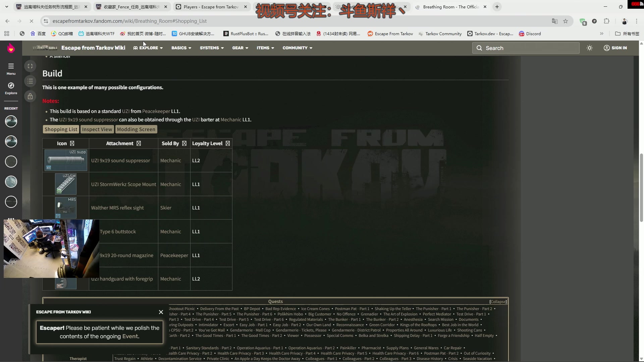
Task: Follow the Peacekeeper link in notes
Action: click(156, 111)
